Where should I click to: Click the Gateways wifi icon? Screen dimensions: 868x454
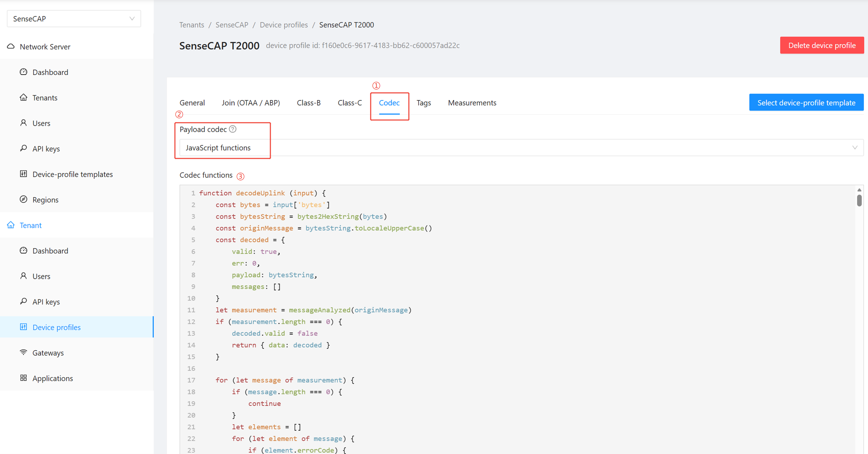23,352
